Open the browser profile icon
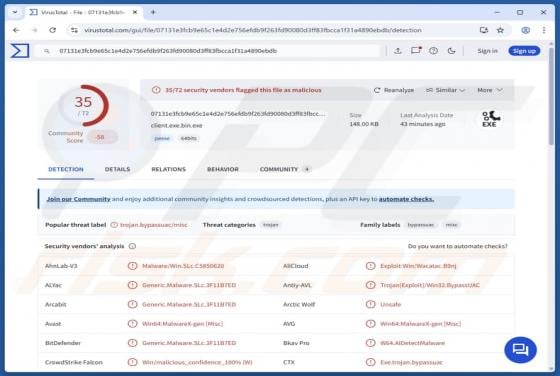Screen dimensions: 560x376 coord(525,30)
